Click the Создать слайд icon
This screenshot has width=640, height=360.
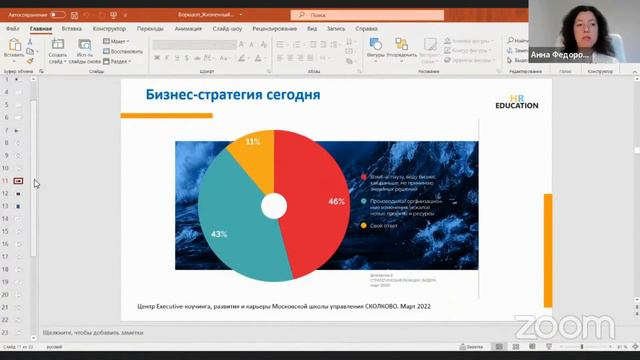(58, 44)
